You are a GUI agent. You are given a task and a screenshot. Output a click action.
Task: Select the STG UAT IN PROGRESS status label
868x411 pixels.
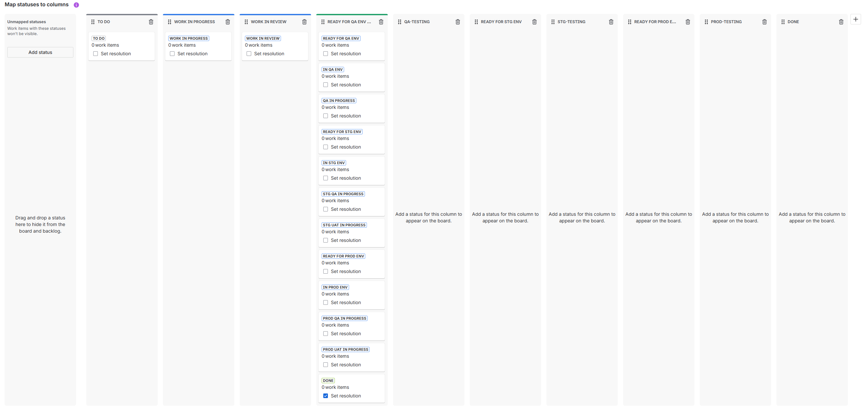(344, 225)
